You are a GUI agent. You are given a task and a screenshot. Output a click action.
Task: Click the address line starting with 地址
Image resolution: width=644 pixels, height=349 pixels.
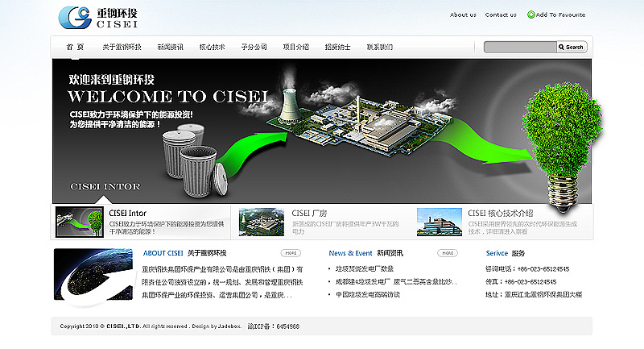click(534, 294)
